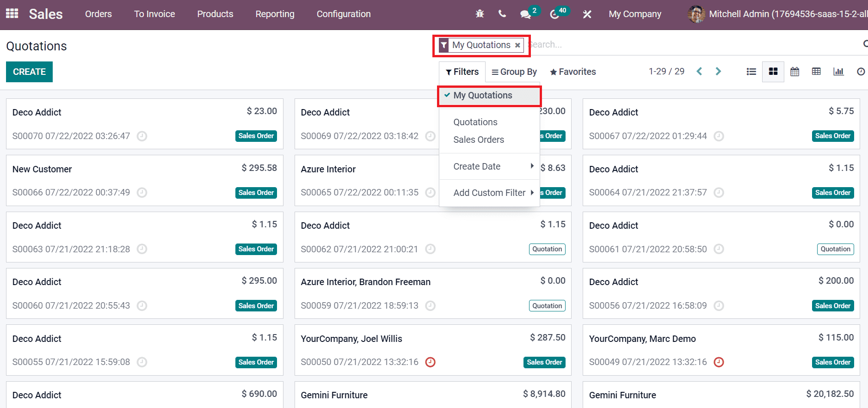
Task: Click Quotation badge on S00062 card
Action: [547, 249]
